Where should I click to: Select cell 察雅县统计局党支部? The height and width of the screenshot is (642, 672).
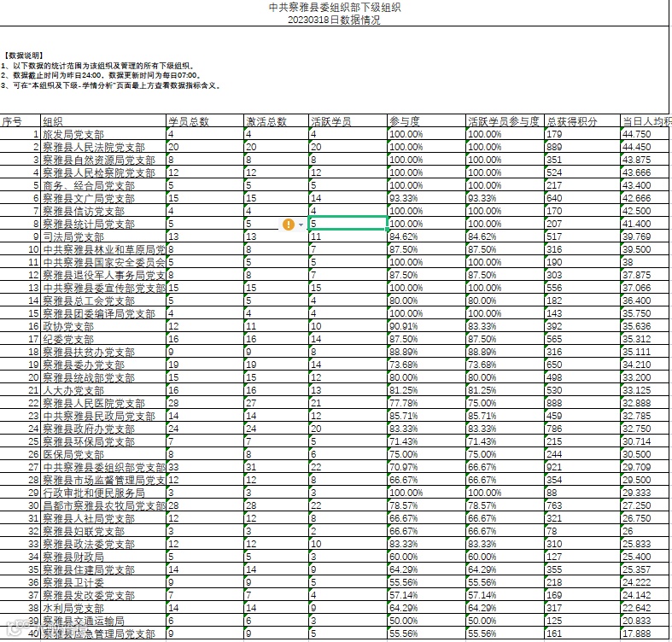(103, 225)
